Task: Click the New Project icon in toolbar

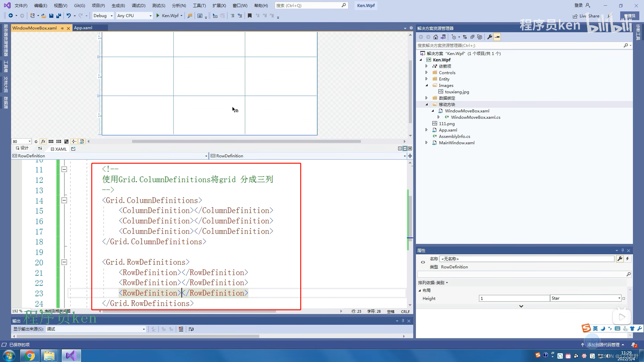Action: 32,15
